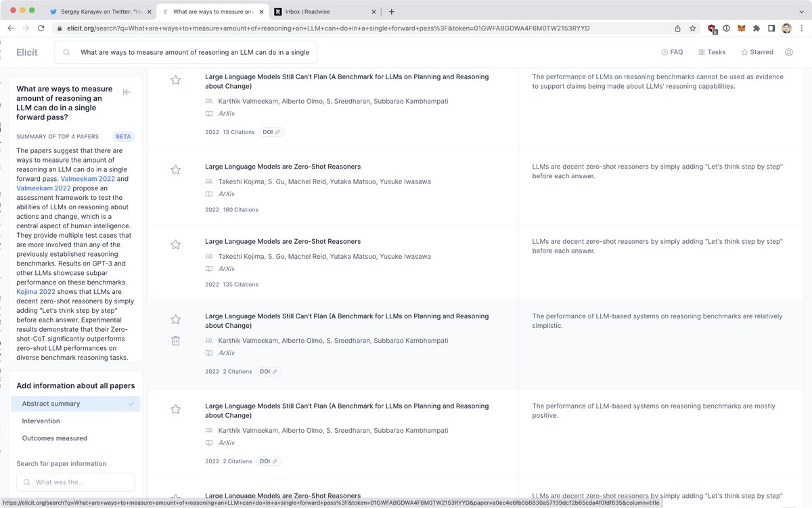This screenshot has height=508, width=812.
Task: Open the Kojima 2022 reference link
Action: pyautogui.click(x=36, y=292)
